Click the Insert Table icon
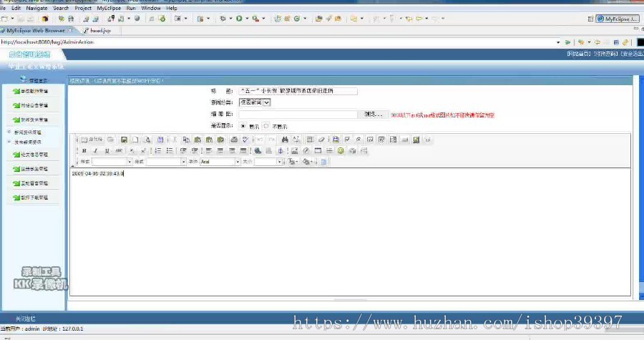644x340 pixels. pos(318,151)
